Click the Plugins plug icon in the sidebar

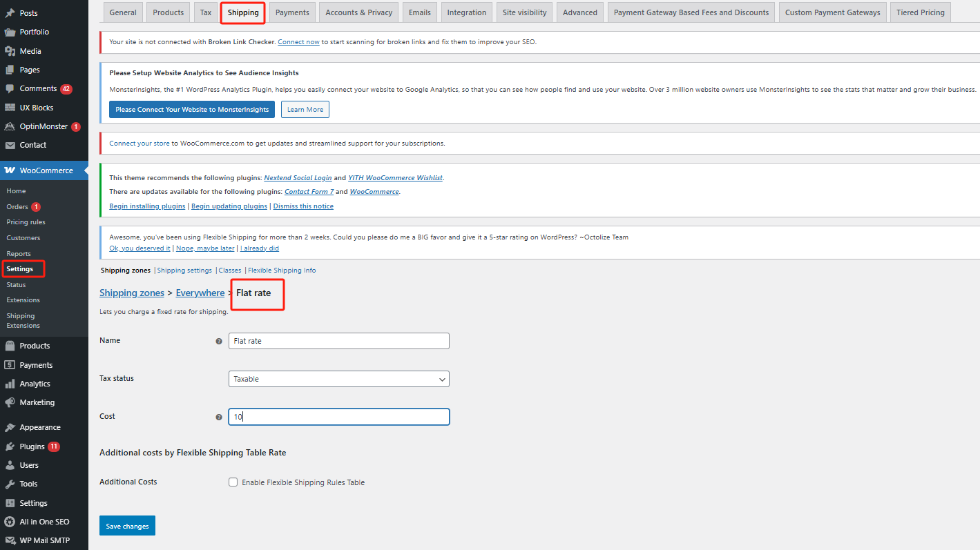[10, 446]
